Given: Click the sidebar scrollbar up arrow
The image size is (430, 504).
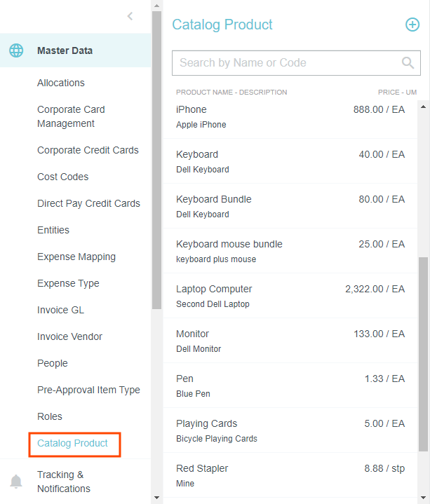Looking at the screenshot, I should coord(156,6).
